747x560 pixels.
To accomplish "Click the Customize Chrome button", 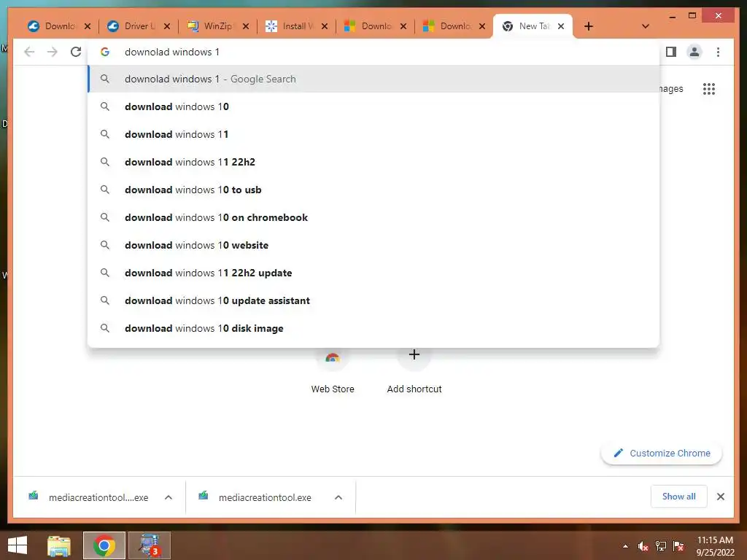I will tap(661, 453).
